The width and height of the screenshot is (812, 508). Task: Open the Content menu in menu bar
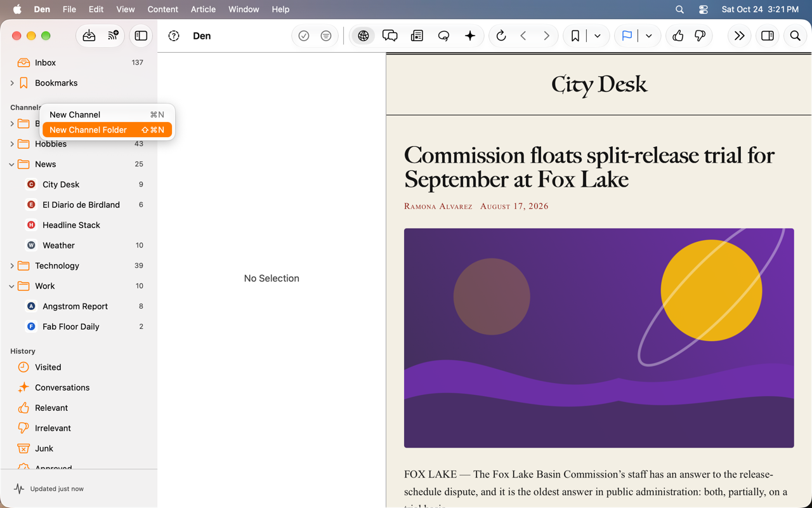(x=162, y=9)
